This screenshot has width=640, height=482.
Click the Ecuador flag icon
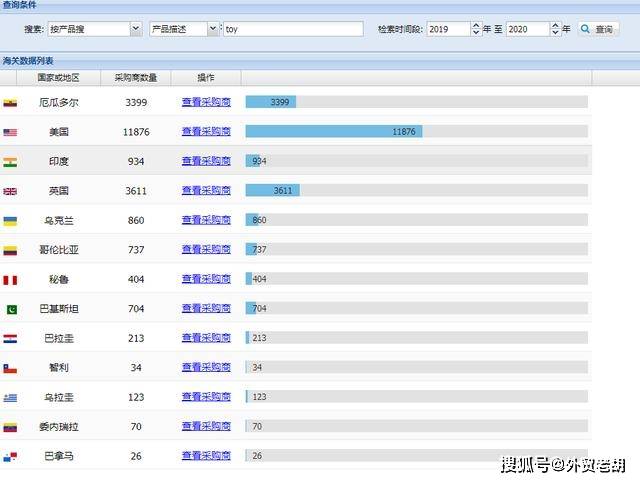[10, 102]
